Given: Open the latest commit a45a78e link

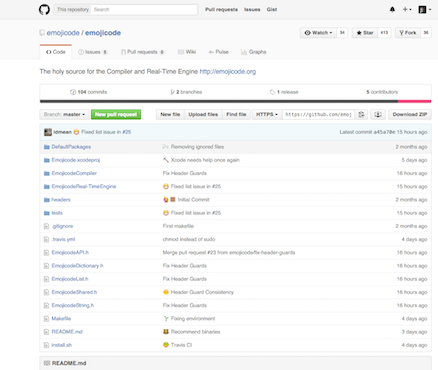Looking at the screenshot, I should click(384, 132).
